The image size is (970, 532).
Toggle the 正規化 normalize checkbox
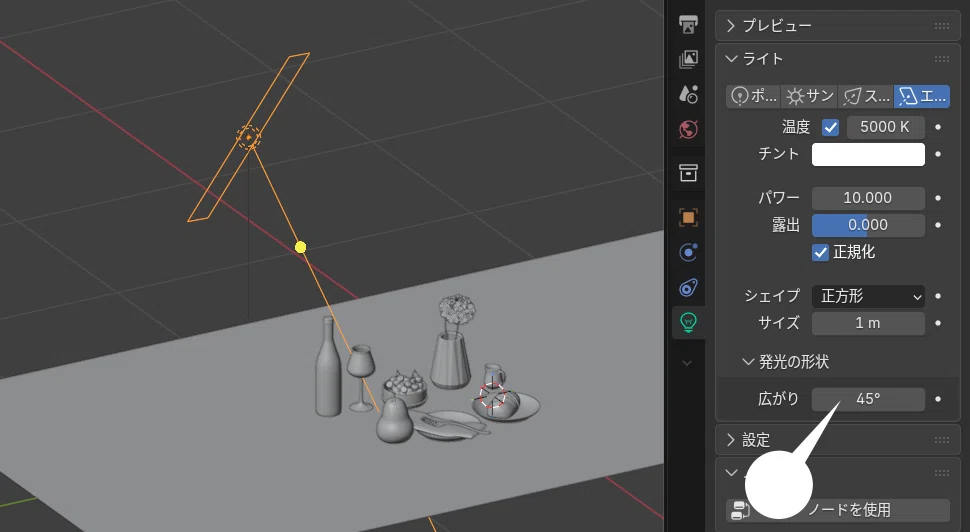tap(820, 252)
